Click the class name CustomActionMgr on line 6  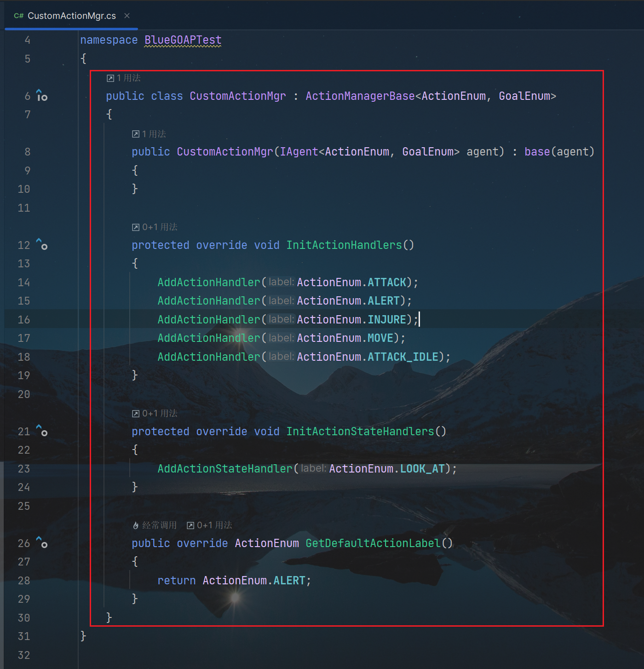pyautogui.click(x=238, y=96)
